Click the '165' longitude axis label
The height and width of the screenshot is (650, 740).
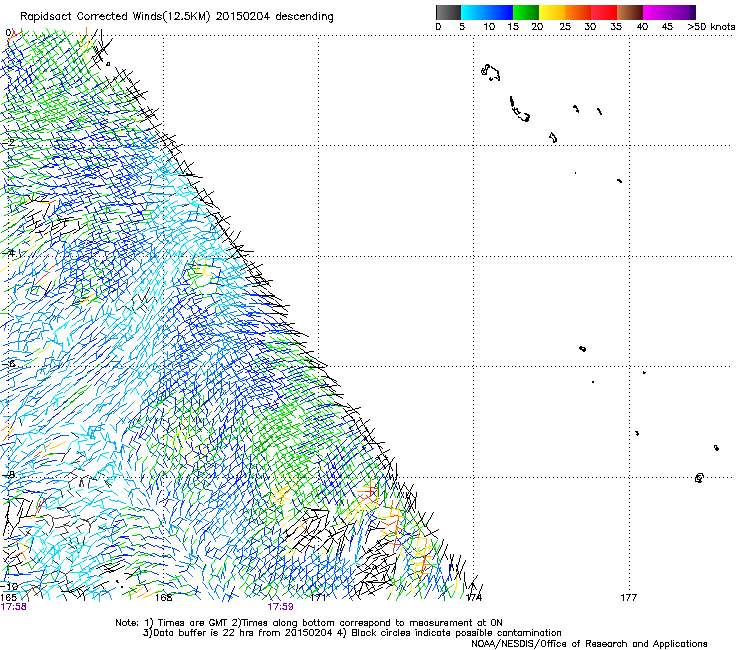click(8, 598)
